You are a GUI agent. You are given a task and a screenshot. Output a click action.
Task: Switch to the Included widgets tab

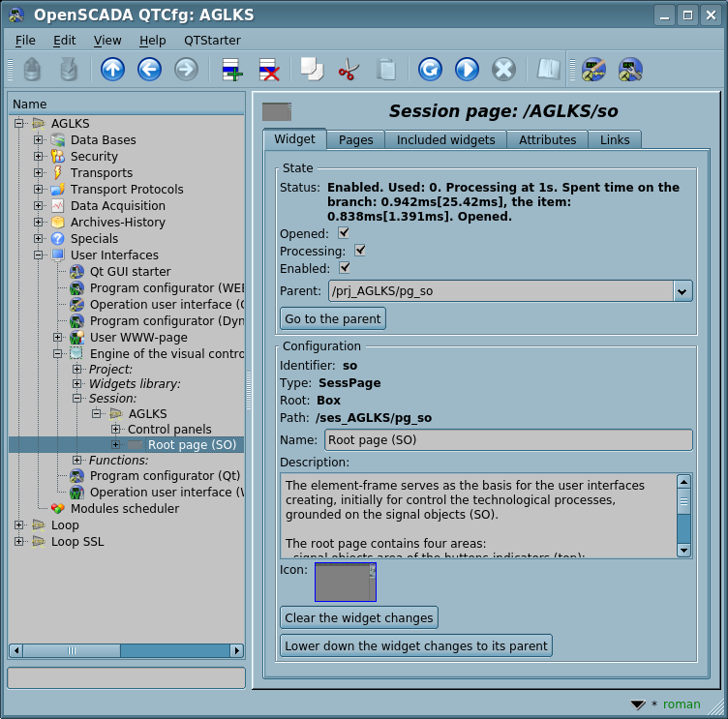[445, 139]
